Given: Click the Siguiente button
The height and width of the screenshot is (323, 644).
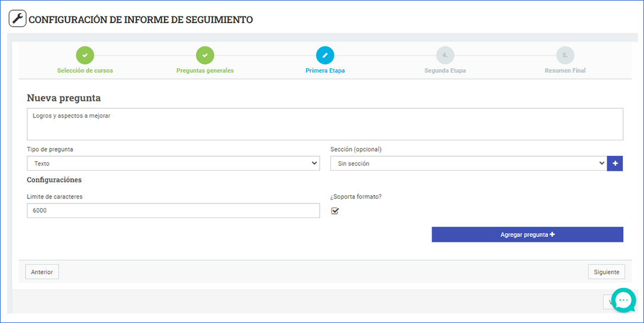Looking at the screenshot, I should click(x=606, y=272).
